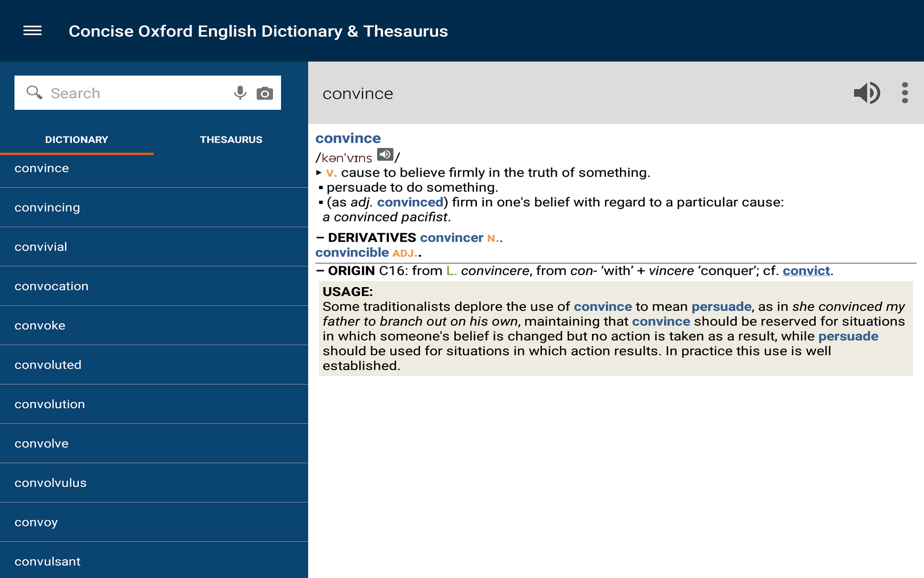924x578 pixels.
Task: Play the audio icon beside the phonetic transcription
Action: (385, 155)
